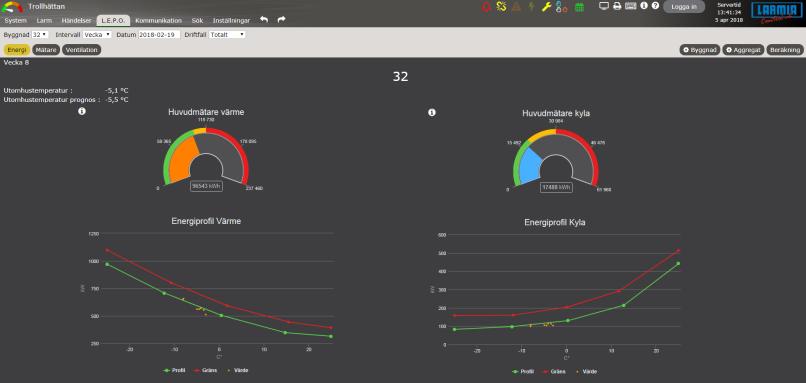This screenshot has height=383, width=806.
Task: Open the Händelser menu
Action: coord(76,21)
